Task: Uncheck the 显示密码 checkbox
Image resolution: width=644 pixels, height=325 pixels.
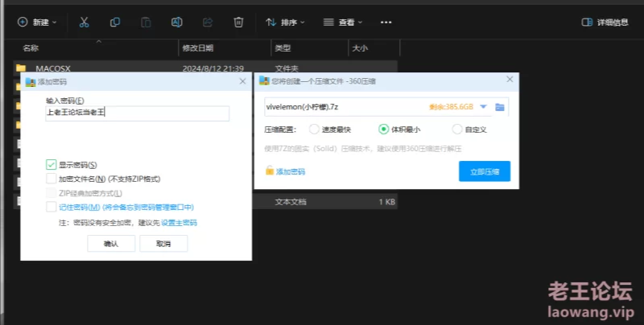Action: (51, 165)
